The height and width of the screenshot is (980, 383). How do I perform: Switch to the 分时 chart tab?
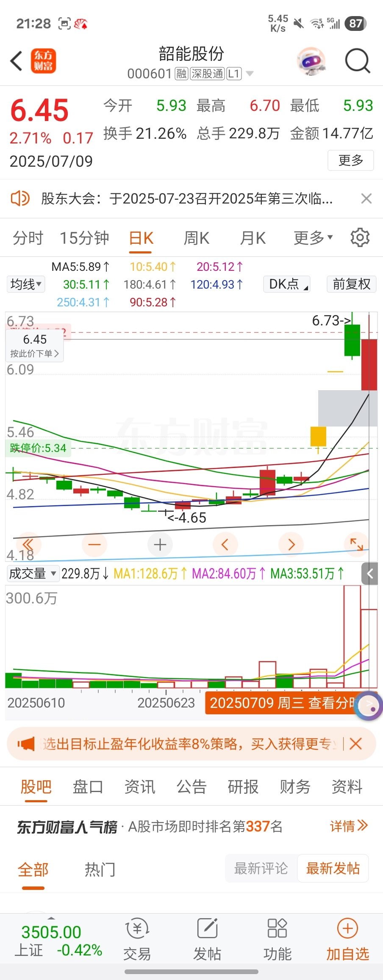(x=28, y=238)
